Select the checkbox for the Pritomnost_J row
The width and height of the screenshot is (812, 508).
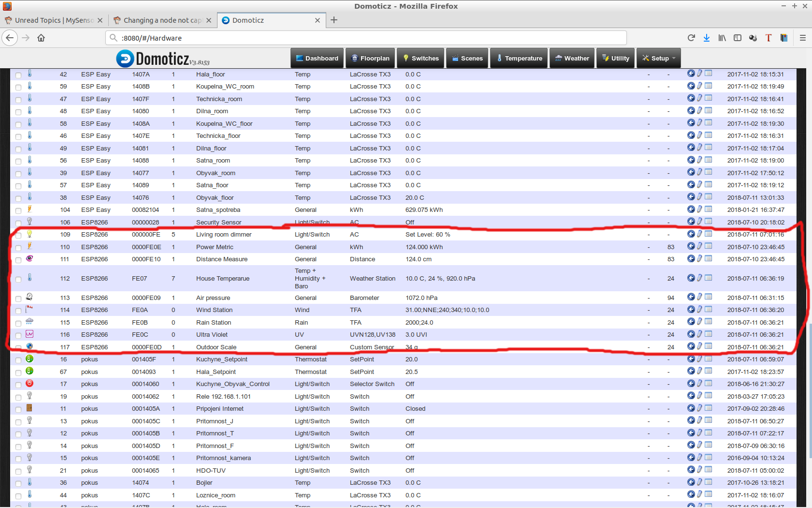pyautogui.click(x=18, y=422)
